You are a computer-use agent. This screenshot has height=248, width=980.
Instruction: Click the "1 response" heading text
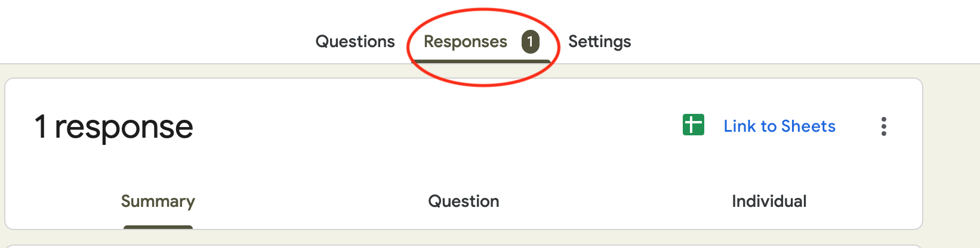(x=114, y=127)
